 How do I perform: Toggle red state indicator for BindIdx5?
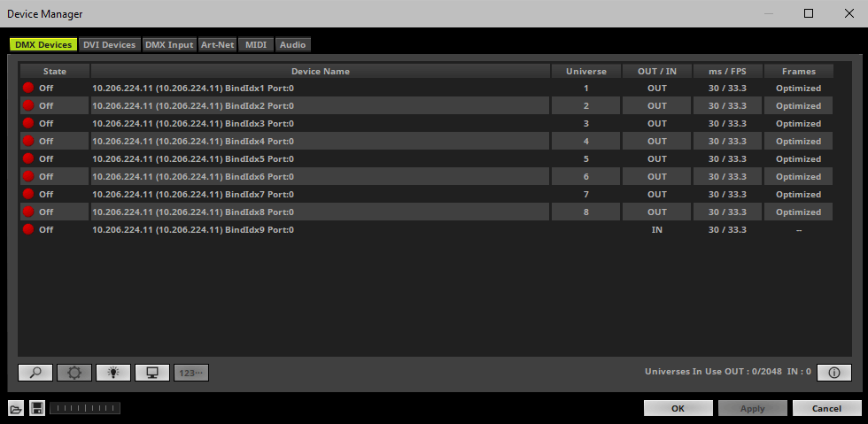point(28,158)
